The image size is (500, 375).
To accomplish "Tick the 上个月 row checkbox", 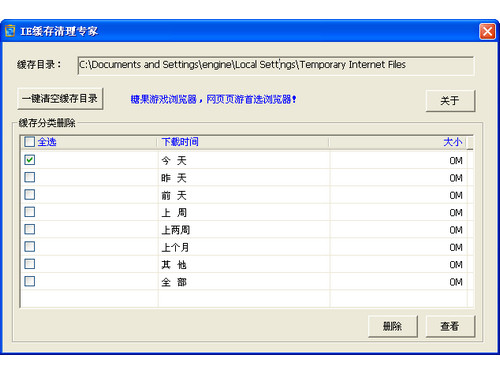I will pyautogui.click(x=29, y=246).
